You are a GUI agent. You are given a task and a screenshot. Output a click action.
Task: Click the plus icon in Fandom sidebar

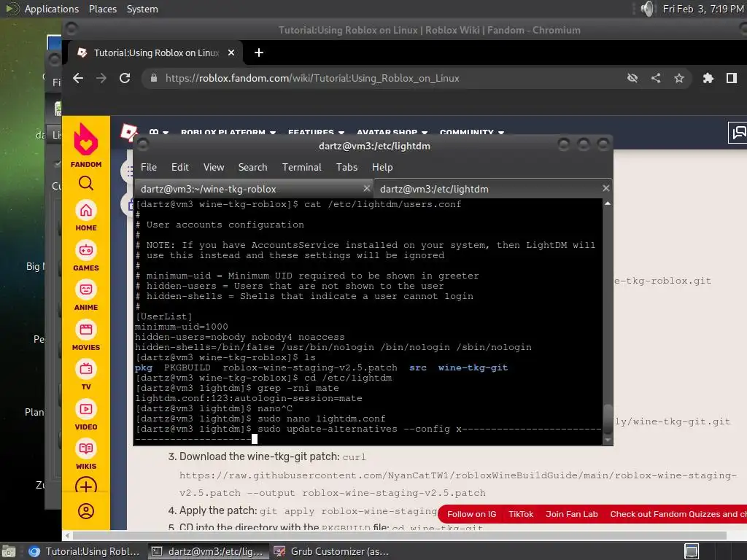[86, 486]
